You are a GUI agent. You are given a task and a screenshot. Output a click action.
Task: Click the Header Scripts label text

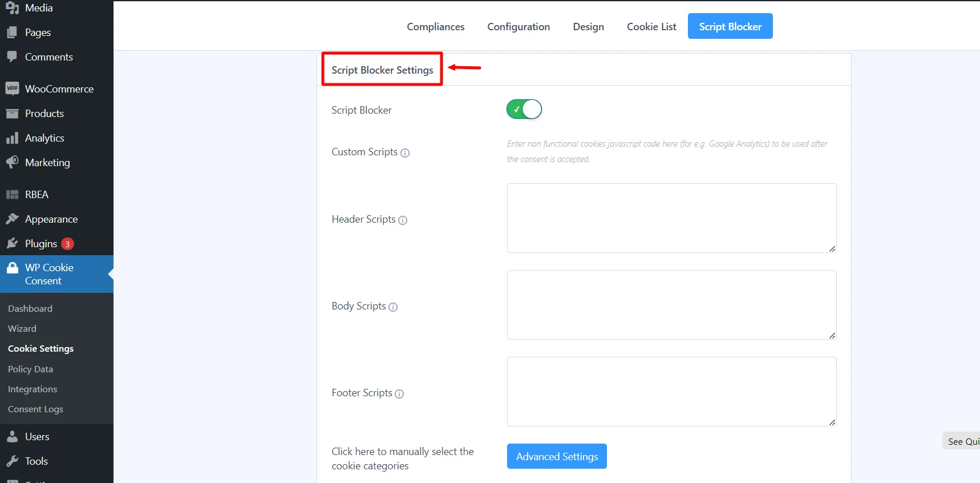click(x=363, y=219)
